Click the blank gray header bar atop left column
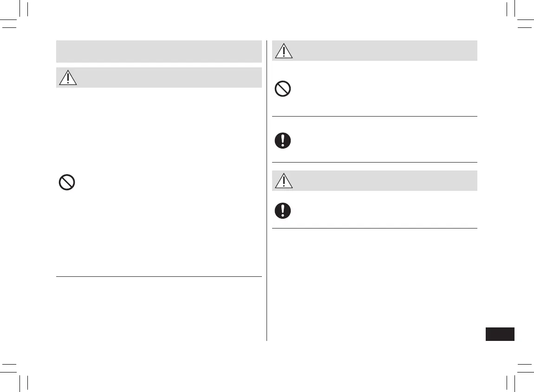 click(159, 51)
